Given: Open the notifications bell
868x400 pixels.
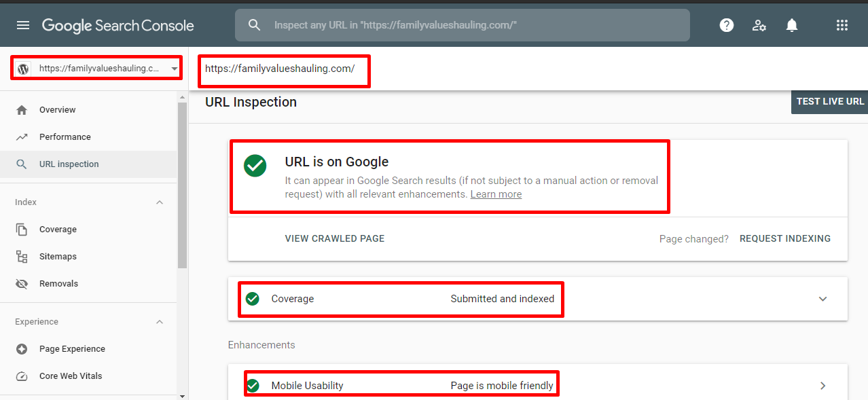Looking at the screenshot, I should click(x=792, y=25).
